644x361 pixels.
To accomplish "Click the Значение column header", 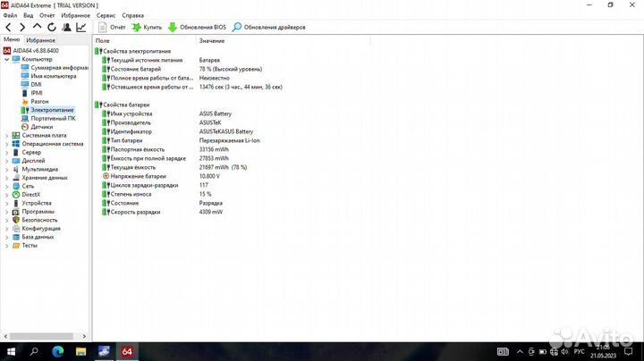I will [x=212, y=41].
